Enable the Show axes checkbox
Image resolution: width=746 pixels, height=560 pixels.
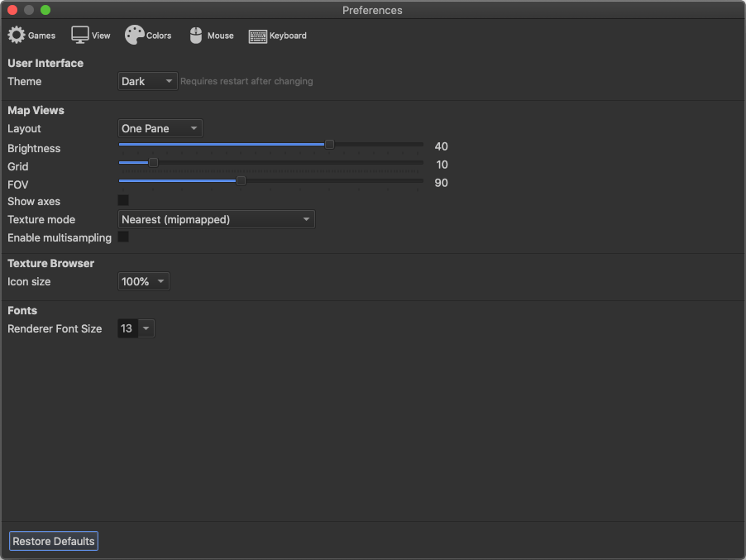(x=123, y=201)
